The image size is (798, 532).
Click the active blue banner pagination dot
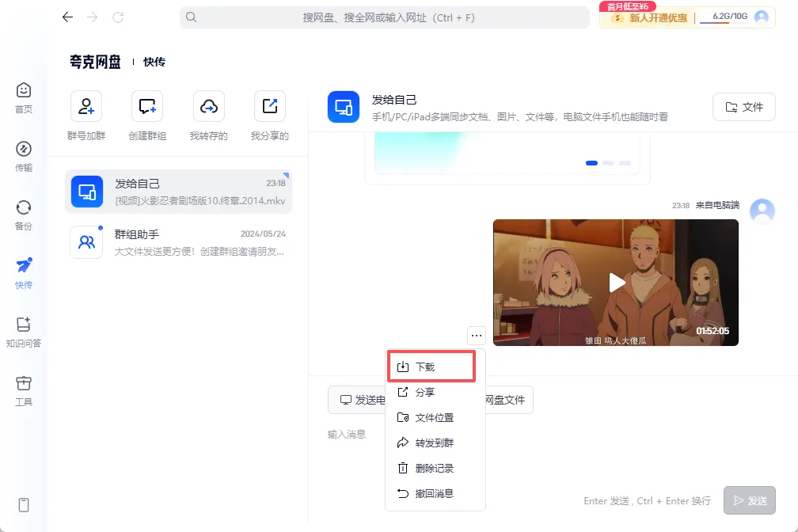591,163
